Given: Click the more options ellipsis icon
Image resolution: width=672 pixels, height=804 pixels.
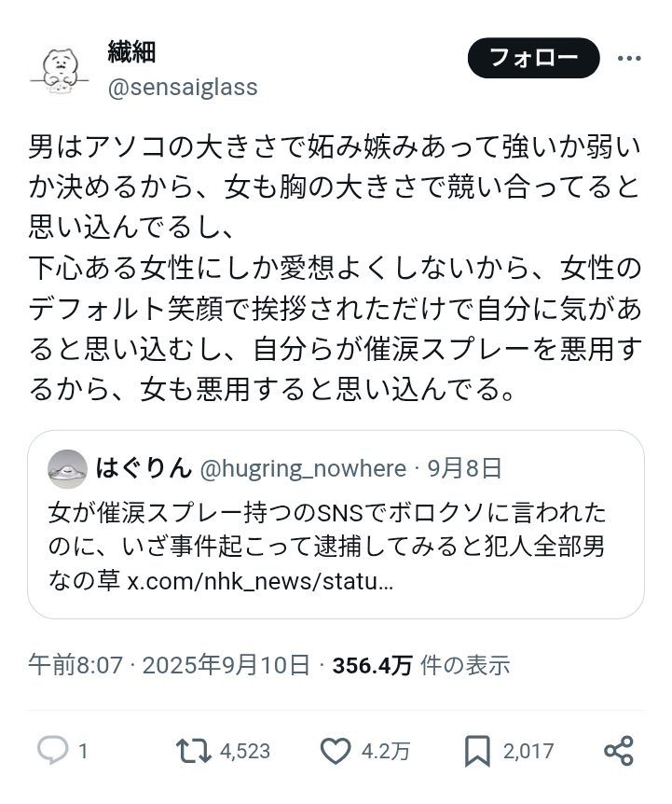Looking at the screenshot, I should [630, 59].
